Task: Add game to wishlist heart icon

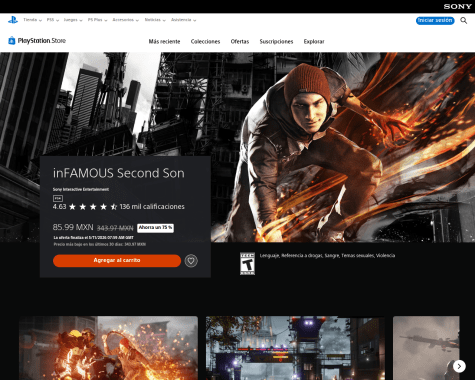Action: (191, 261)
